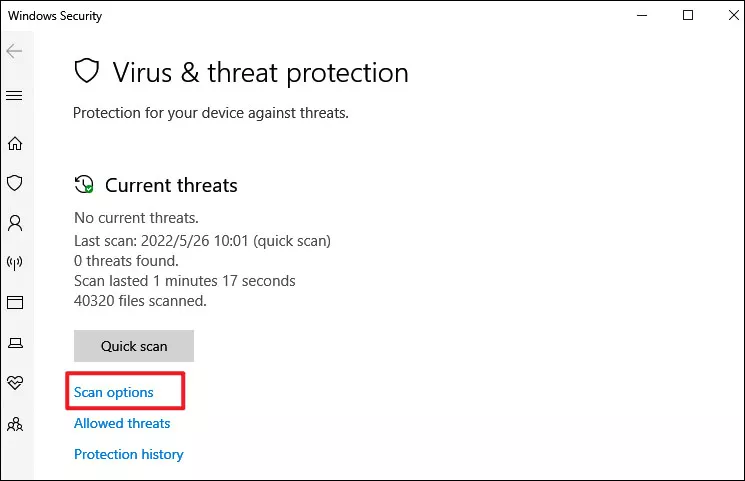Open Family options people icon
745x481 pixels.
(x=15, y=424)
